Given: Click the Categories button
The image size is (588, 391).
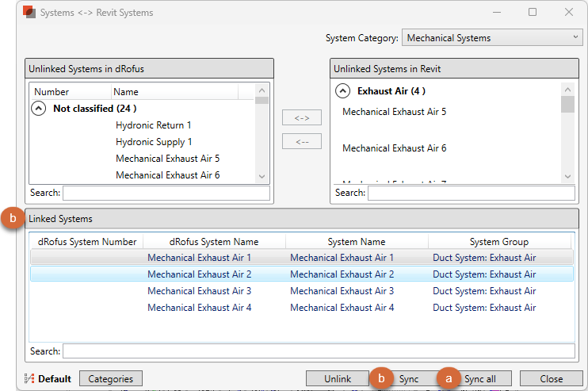Looking at the screenshot, I should point(110,379).
